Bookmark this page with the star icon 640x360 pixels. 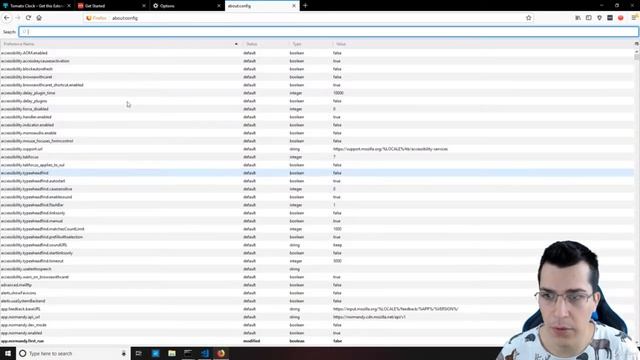point(529,18)
